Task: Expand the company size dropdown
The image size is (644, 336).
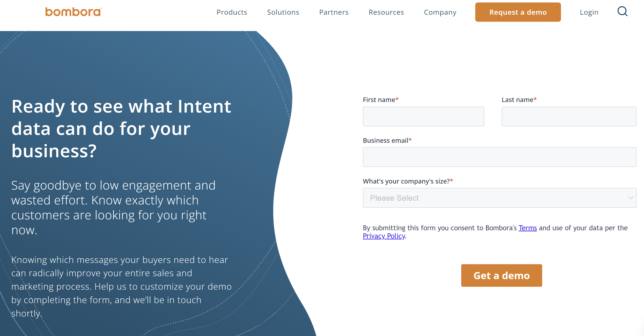Action: coord(499,198)
